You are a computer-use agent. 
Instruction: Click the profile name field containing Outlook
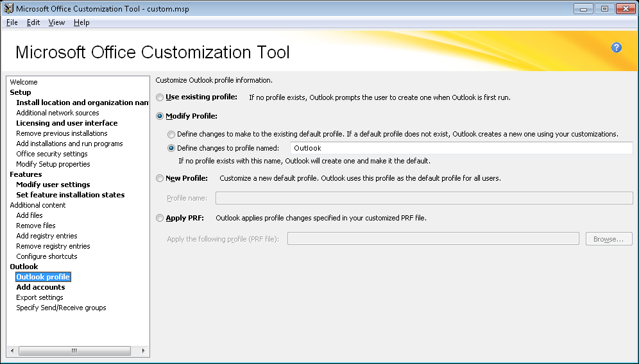[461, 148]
